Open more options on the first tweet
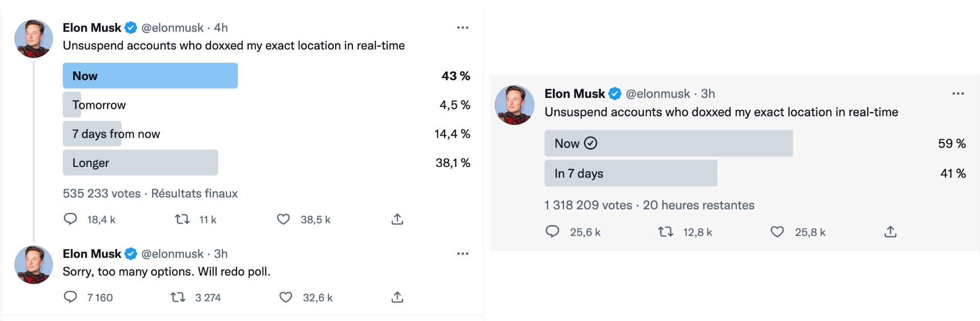The height and width of the screenshot is (321, 980). click(x=462, y=28)
